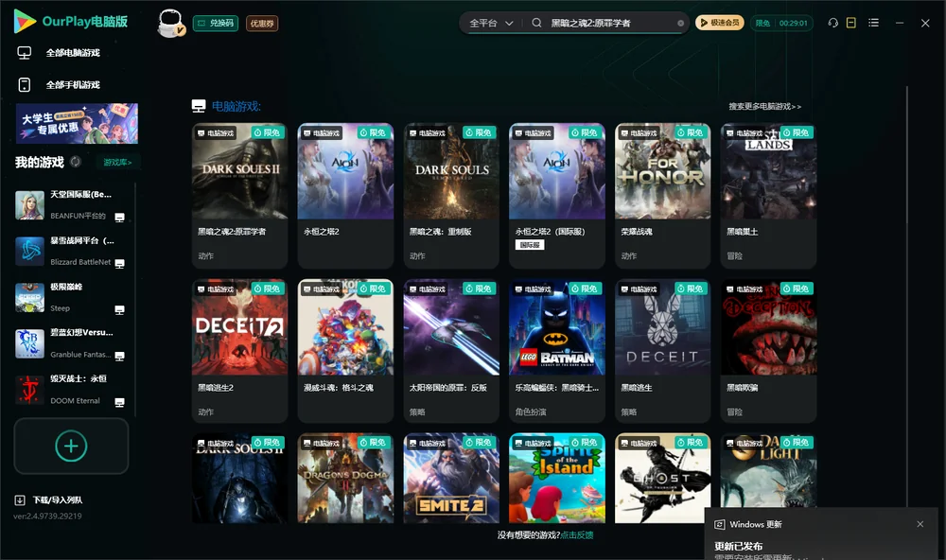Open the headset customer support icon

tap(832, 23)
